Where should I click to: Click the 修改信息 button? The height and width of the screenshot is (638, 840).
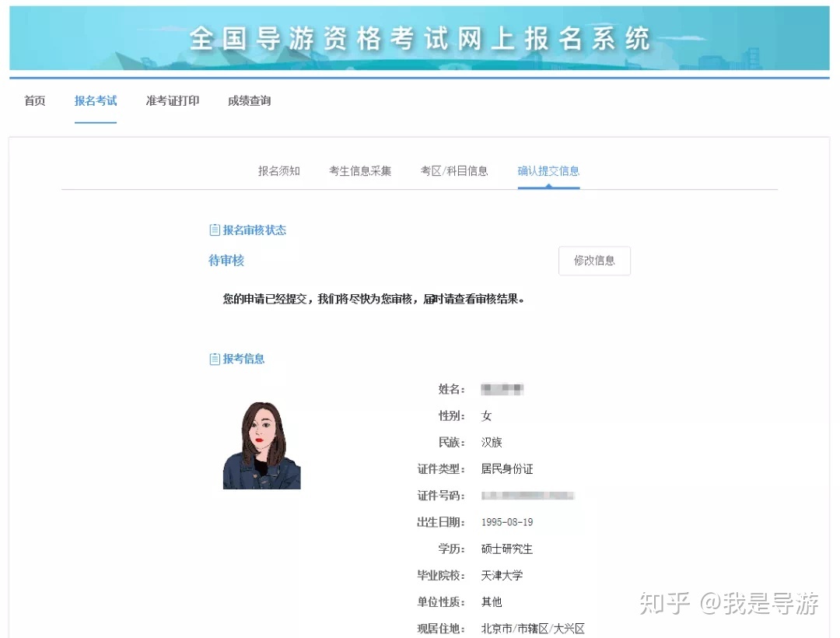[x=594, y=261]
